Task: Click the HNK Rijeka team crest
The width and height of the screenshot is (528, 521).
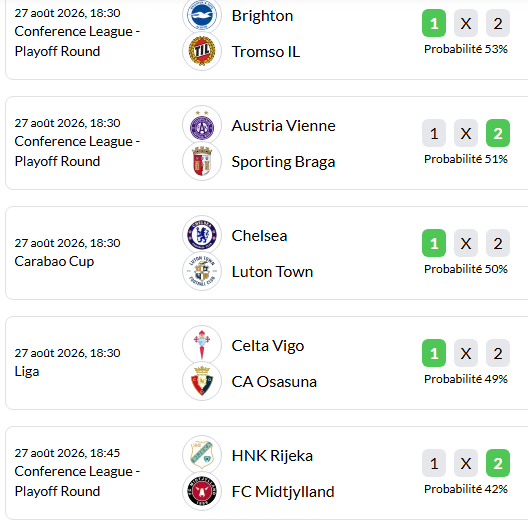Action: tap(202, 455)
